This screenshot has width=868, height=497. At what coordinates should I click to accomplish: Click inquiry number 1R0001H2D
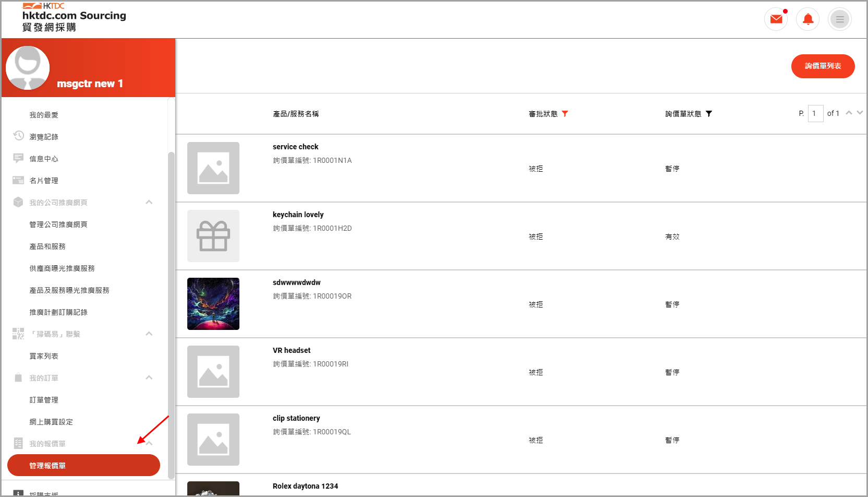[x=332, y=228]
